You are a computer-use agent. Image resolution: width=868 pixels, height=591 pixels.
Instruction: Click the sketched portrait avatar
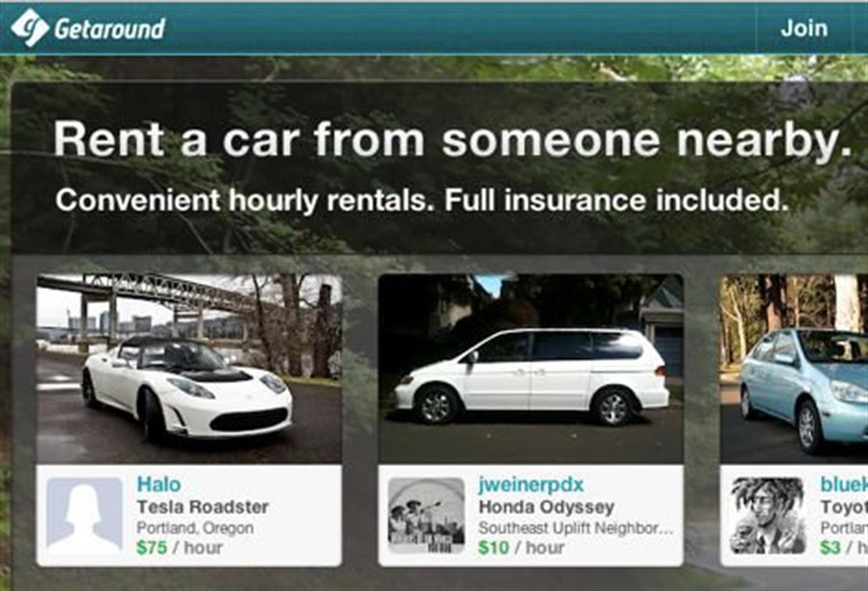768,516
